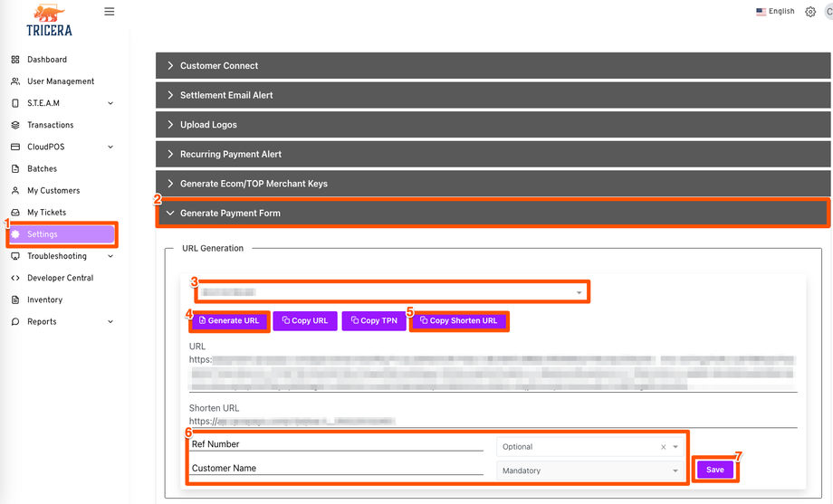Click the S.T.E.A.M device icon
Screen dimensions: 833x504
[15, 103]
